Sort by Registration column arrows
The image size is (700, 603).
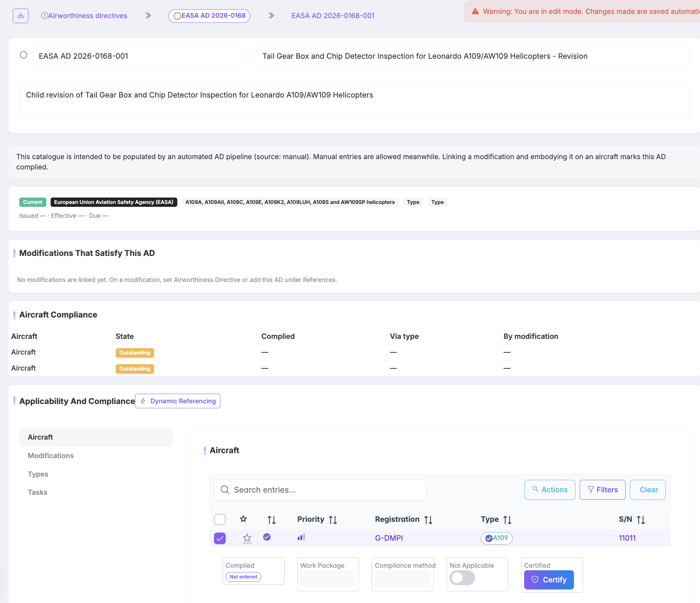[x=428, y=520]
